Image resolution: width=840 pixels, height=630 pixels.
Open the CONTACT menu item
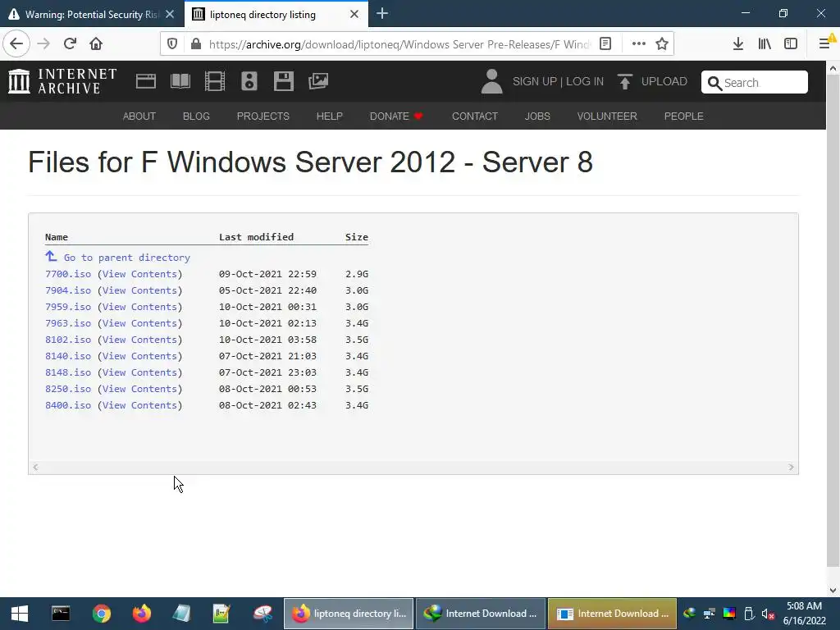[475, 116]
